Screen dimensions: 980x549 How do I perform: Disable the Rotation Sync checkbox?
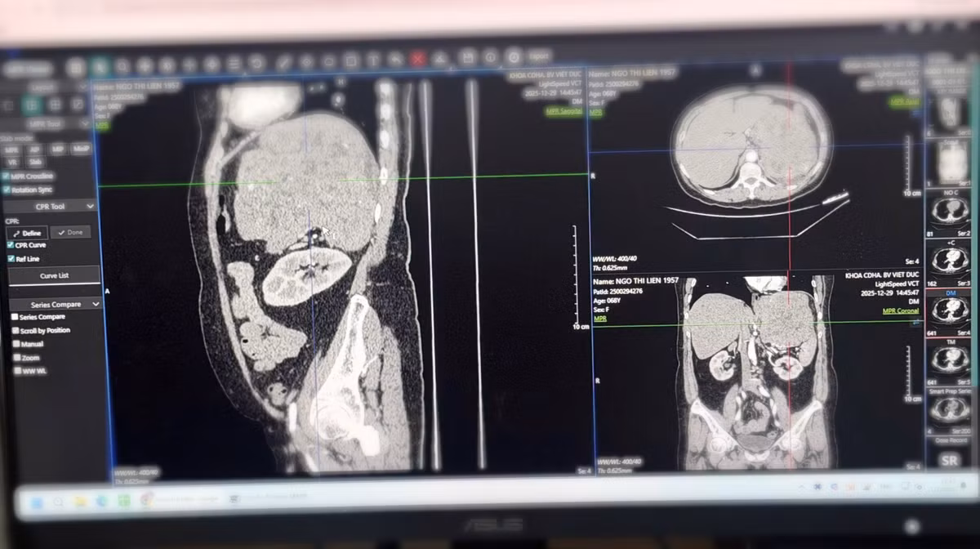point(7,190)
